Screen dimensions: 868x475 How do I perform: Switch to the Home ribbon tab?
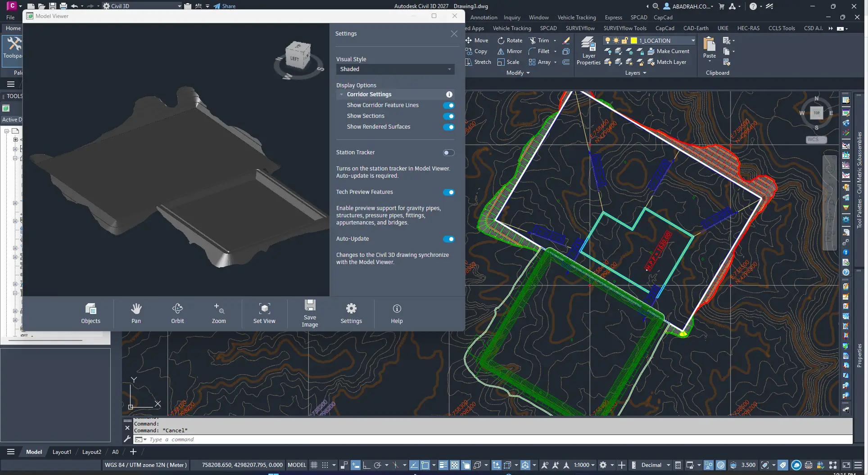(x=13, y=28)
